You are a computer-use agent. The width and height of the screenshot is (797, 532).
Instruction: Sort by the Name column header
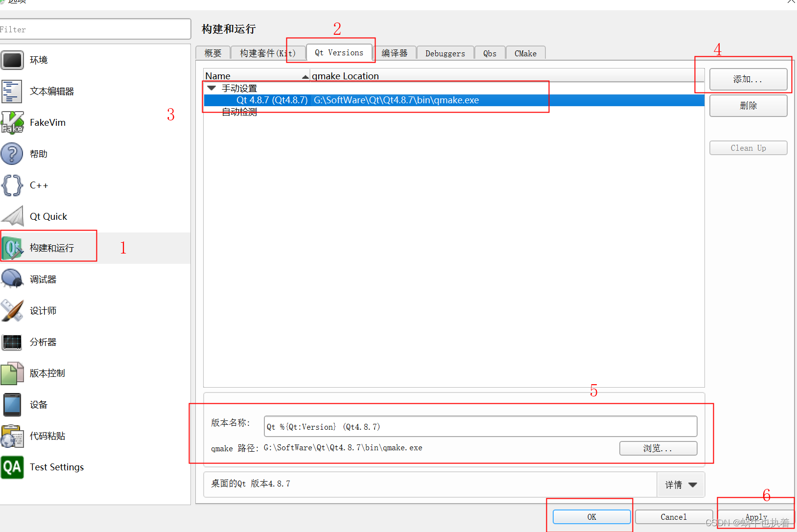(x=257, y=76)
